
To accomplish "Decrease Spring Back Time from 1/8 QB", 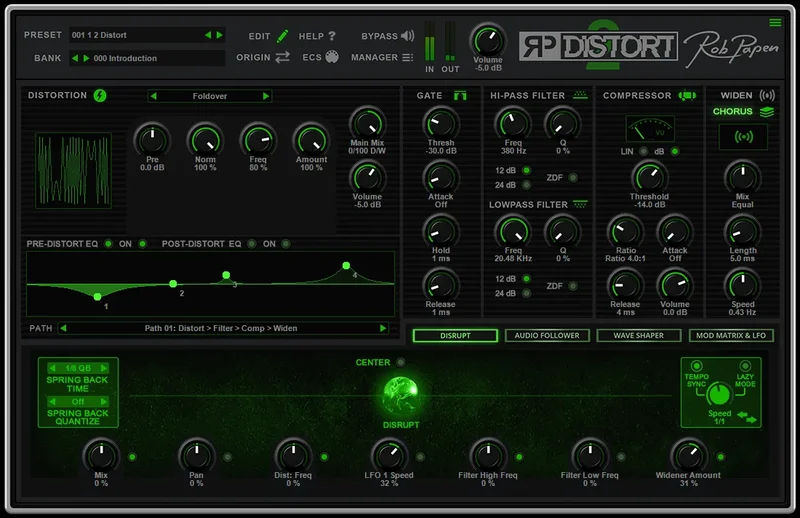I will pos(52,368).
